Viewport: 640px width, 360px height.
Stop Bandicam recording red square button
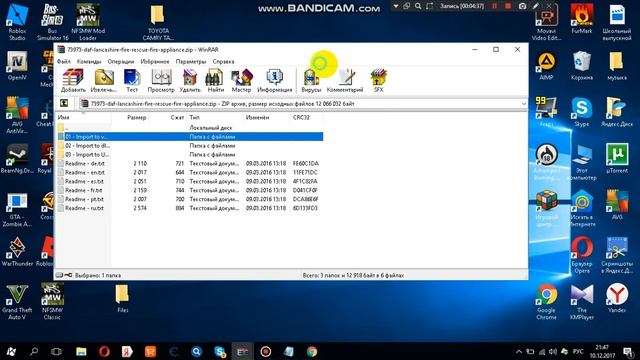pyautogui.click(x=508, y=6)
